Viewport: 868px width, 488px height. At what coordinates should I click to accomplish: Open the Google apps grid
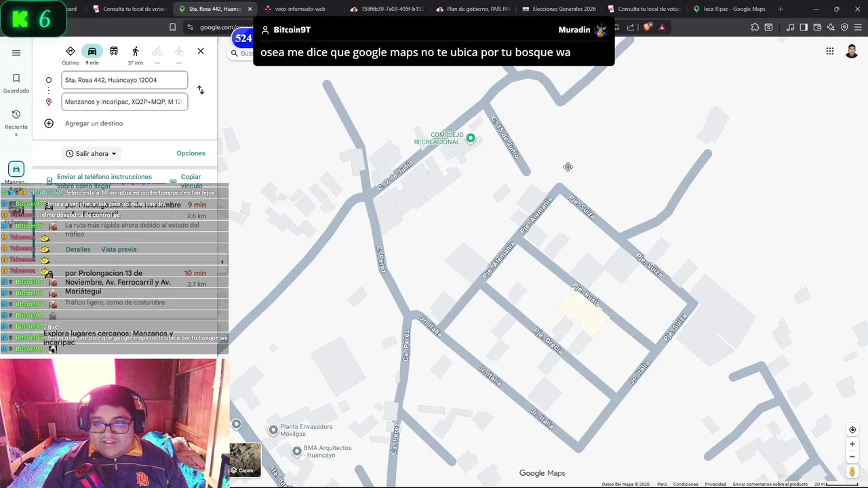click(830, 52)
